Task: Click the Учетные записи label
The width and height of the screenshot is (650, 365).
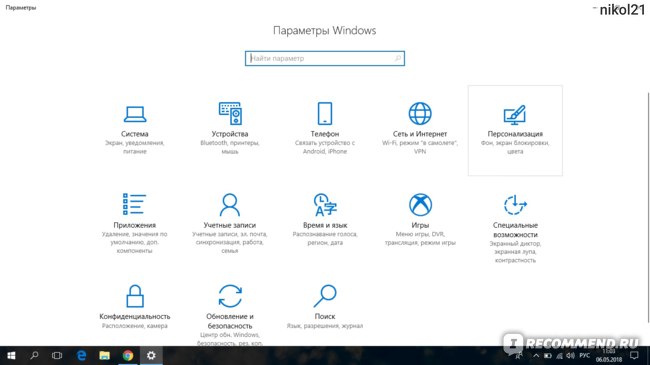Action: click(230, 225)
